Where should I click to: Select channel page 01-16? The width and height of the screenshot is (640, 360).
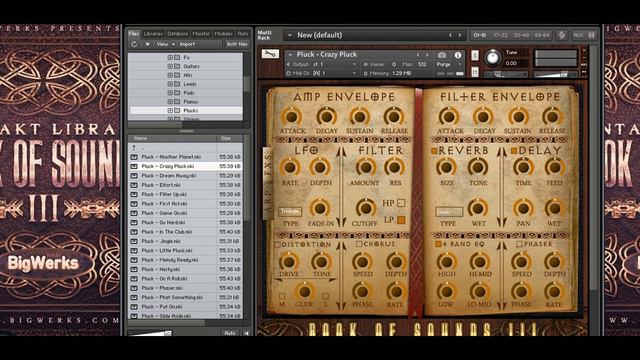point(480,36)
